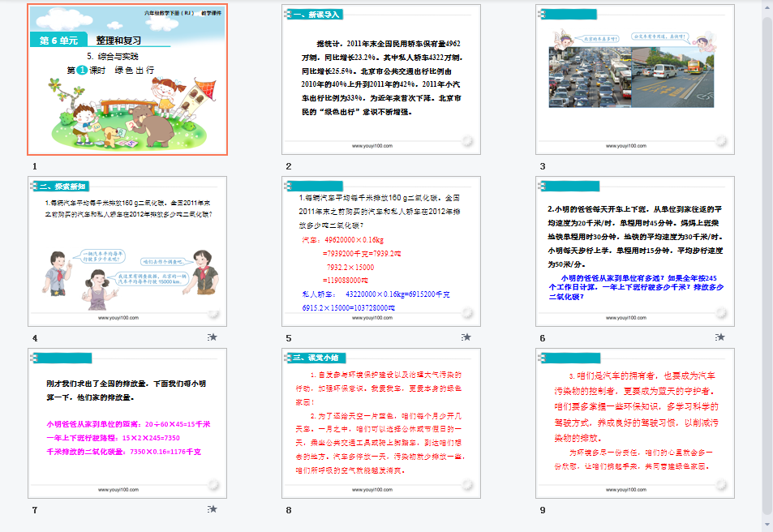
Task: Click animation star icon under slide 7
Action: click(212, 509)
